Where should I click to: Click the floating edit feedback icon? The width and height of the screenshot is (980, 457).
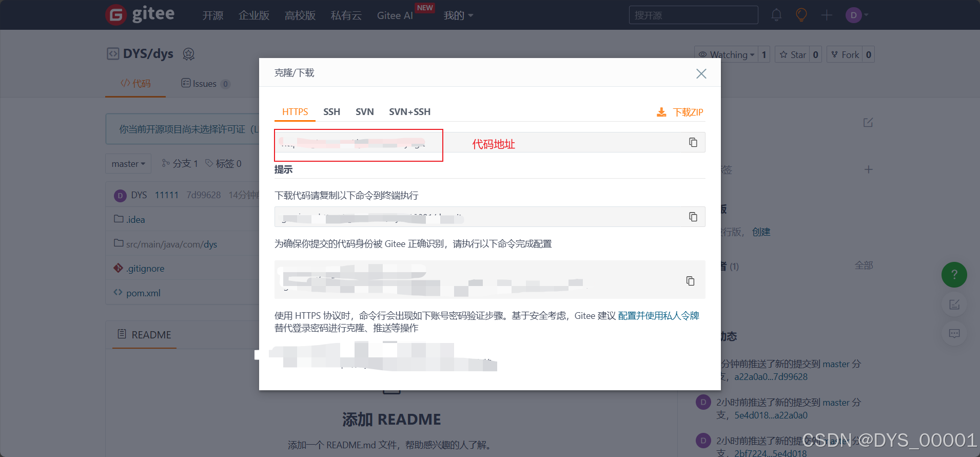954,304
